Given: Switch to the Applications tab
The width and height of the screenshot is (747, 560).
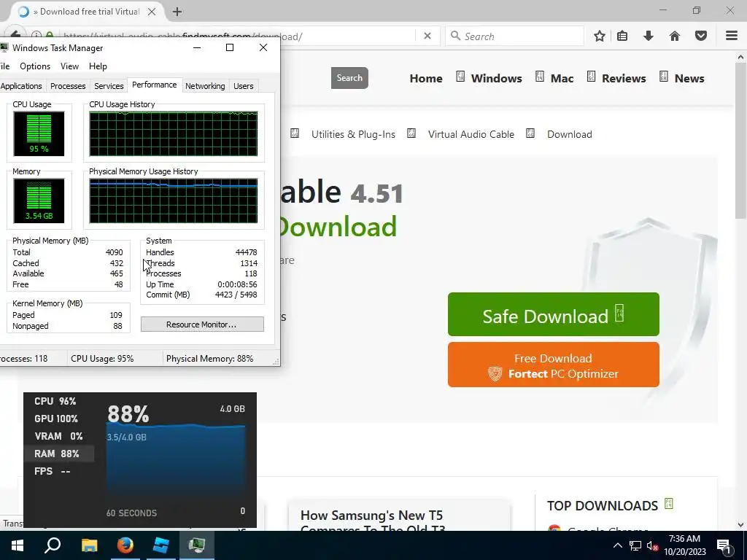Looking at the screenshot, I should [21, 86].
